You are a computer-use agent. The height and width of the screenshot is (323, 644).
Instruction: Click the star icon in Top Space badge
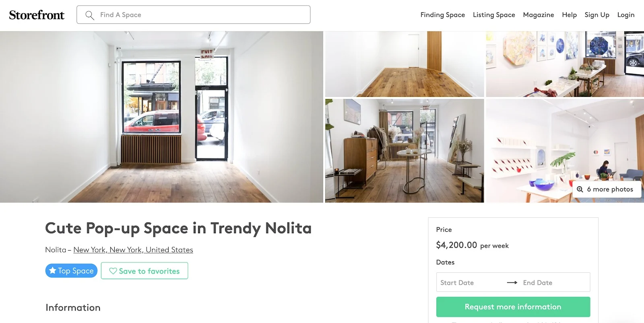pos(53,271)
